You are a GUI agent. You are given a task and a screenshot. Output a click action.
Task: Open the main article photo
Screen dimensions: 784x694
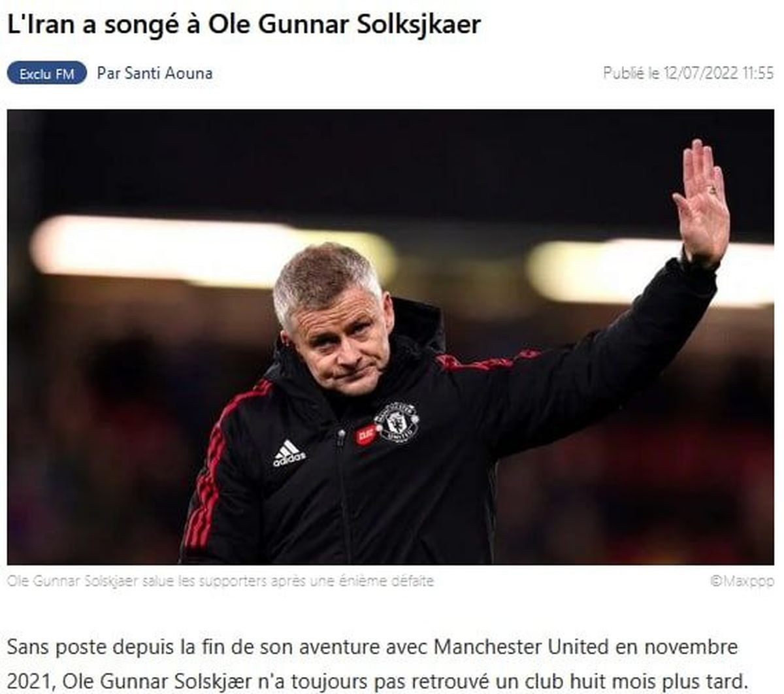pyautogui.click(x=391, y=337)
